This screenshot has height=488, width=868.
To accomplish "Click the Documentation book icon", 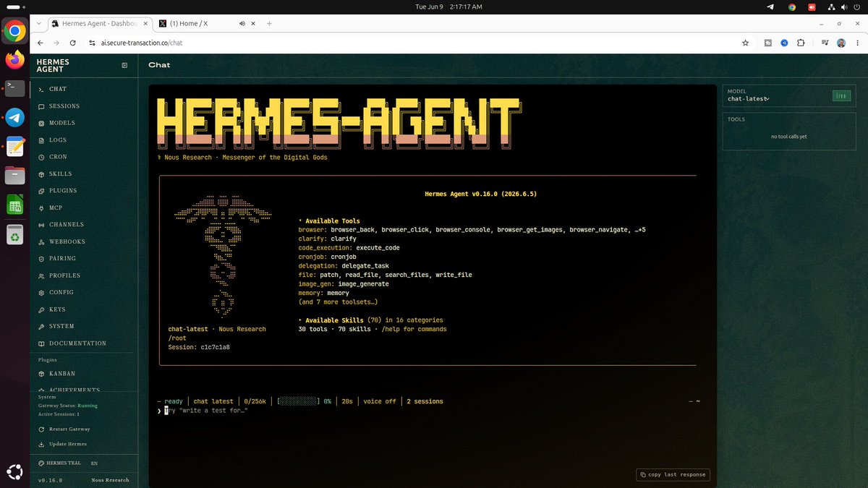I will (x=41, y=343).
